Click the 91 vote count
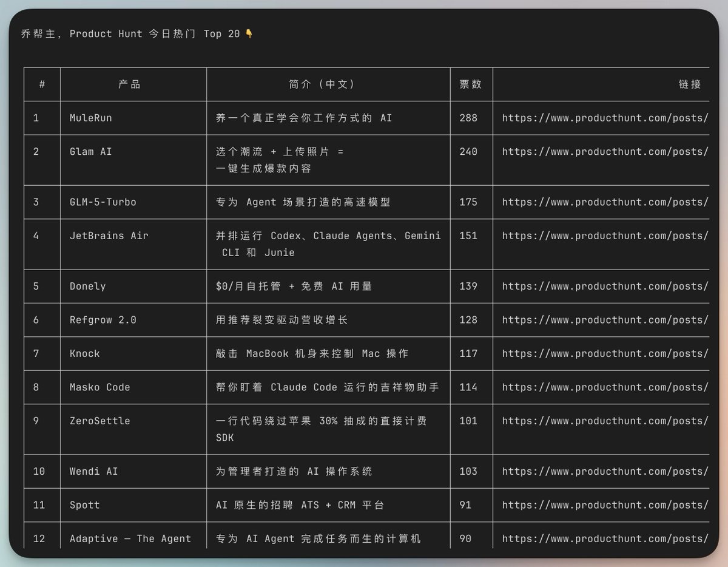 click(x=465, y=505)
